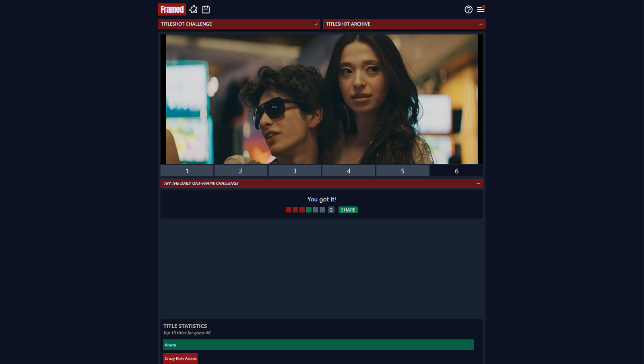The image size is (644, 364).
Task: Click the "Top 10 titles for guess #6" subtitle
Action: click(x=187, y=333)
